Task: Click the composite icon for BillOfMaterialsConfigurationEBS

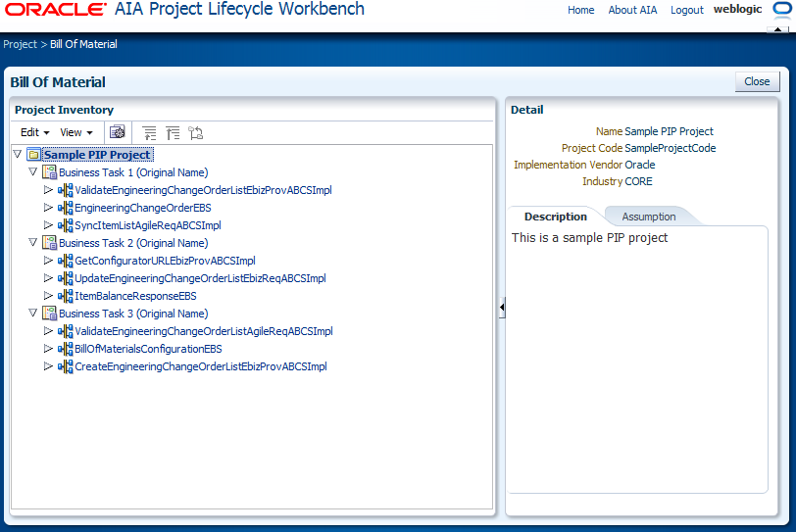Action: pyautogui.click(x=65, y=349)
